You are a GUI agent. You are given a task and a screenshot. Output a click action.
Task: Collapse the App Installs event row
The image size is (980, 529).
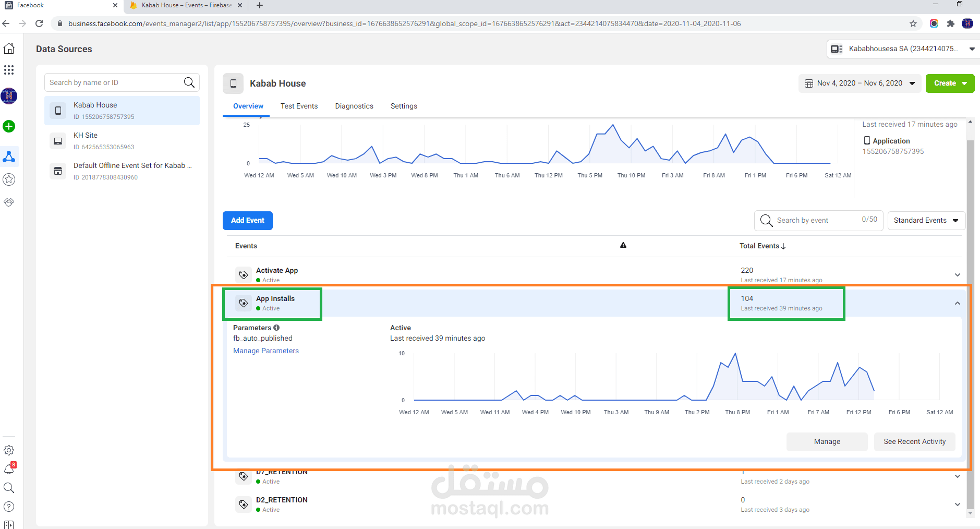coord(958,303)
